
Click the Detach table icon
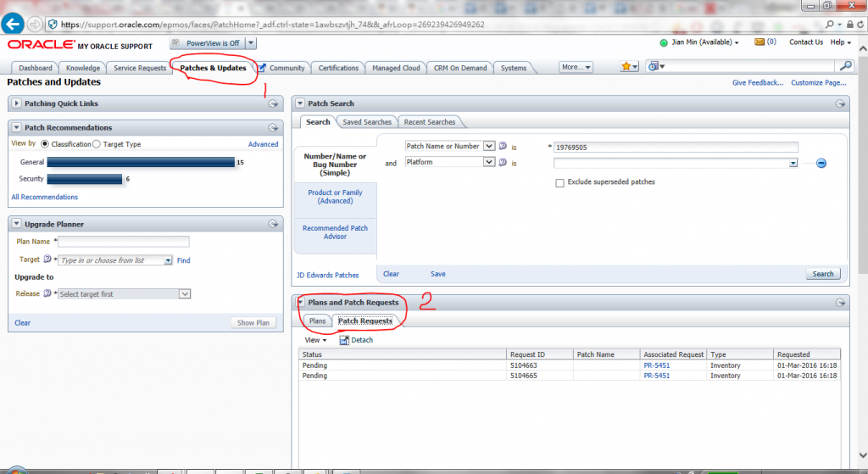click(x=344, y=340)
